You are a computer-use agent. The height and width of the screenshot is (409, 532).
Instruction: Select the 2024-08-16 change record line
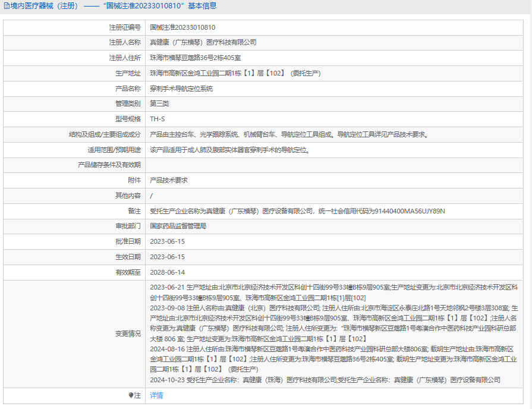point(333,359)
